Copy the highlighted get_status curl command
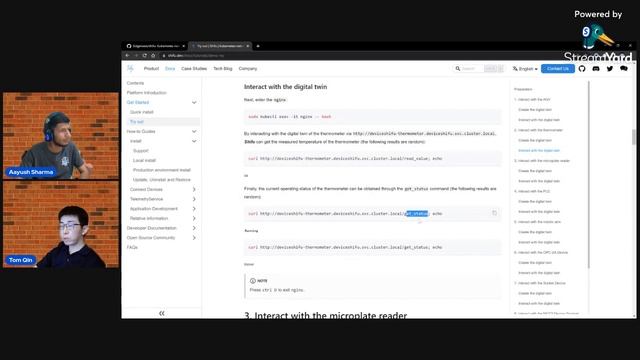This screenshot has width=640, height=360. [x=494, y=213]
